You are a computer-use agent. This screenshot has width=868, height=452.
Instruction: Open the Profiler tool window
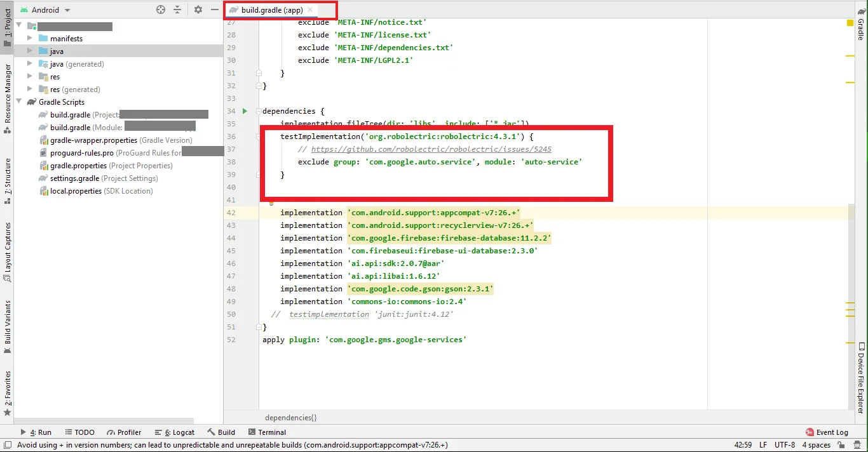[125, 432]
